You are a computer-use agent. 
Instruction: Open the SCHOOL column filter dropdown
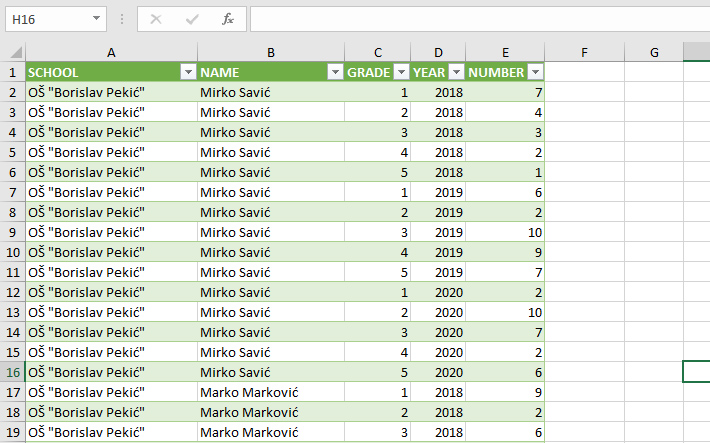coord(188,72)
